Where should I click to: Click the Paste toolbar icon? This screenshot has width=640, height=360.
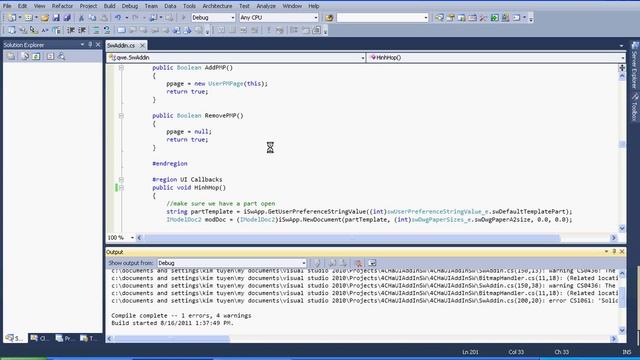coord(104,18)
